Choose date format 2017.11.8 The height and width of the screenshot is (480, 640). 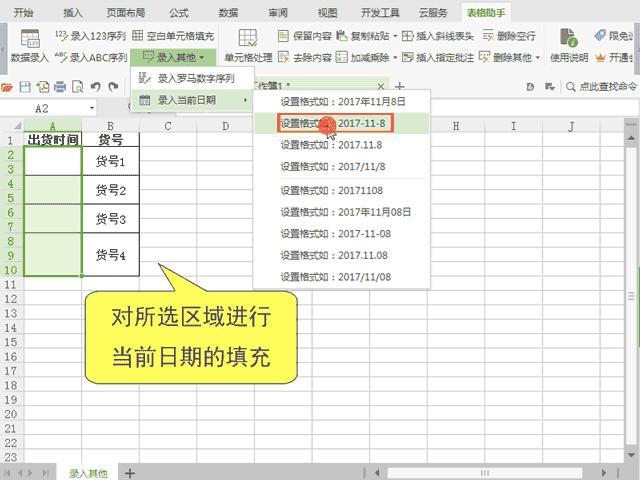click(x=342, y=145)
